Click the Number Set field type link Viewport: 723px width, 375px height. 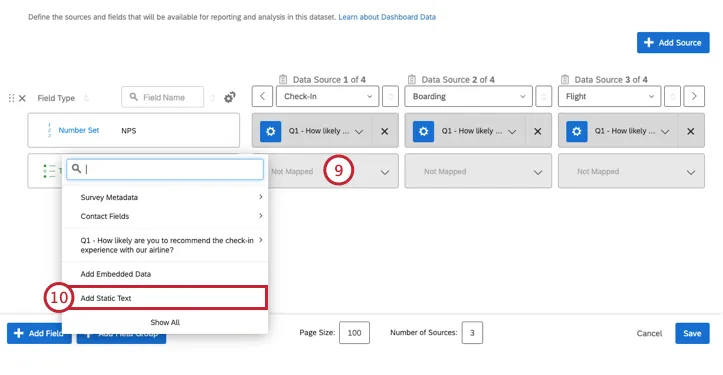(78, 130)
